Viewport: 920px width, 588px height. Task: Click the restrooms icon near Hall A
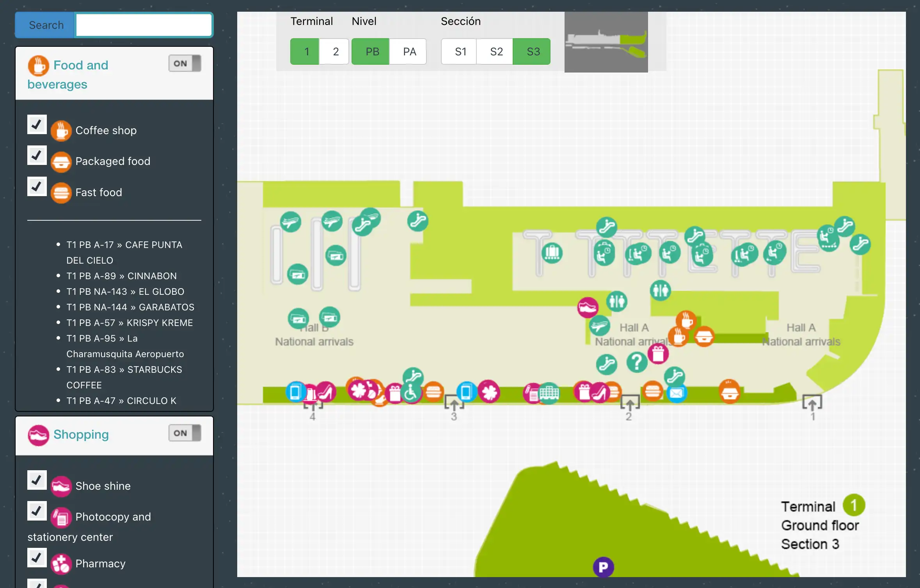click(x=616, y=301)
